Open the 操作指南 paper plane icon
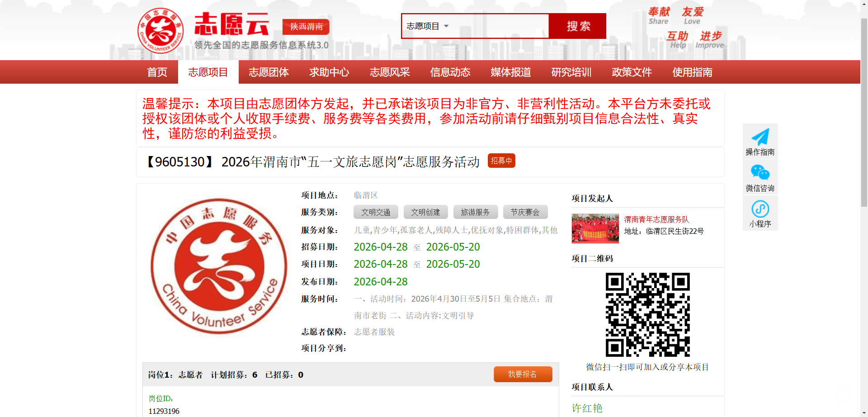868x417 pixels. 760,137
